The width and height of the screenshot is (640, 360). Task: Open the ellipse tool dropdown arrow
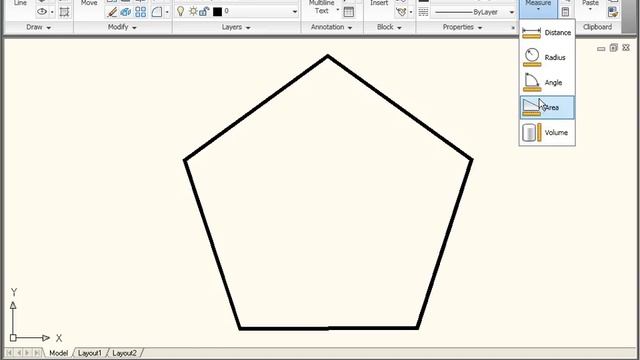point(52,12)
